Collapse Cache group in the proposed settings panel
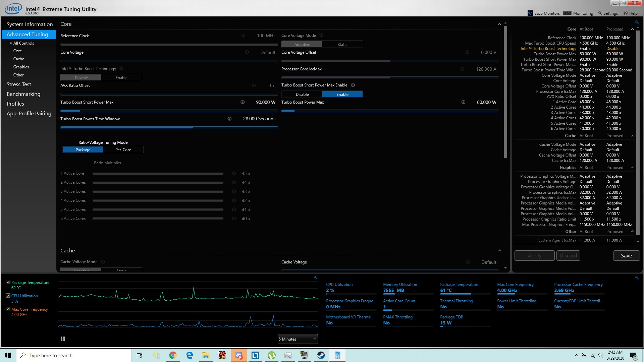The height and width of the screenshot is (362, 644). click(x=632, y=136)
